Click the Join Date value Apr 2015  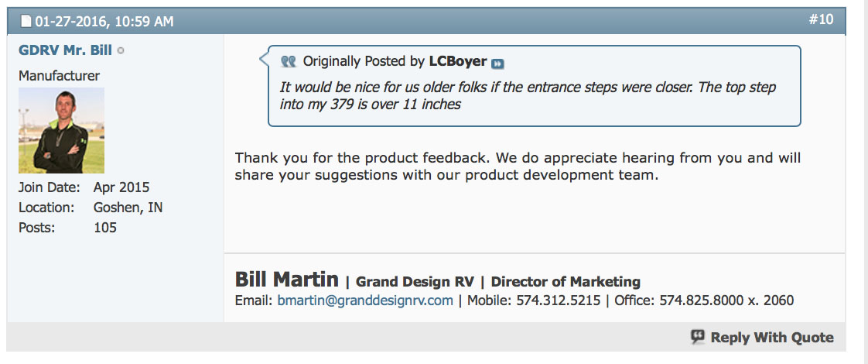pos(121,187)
